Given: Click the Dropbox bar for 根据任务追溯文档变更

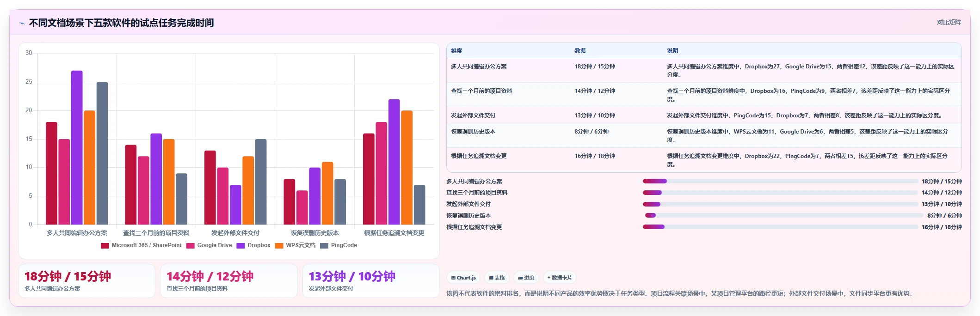Looking at the screenshot, I should tap(394, 162).
